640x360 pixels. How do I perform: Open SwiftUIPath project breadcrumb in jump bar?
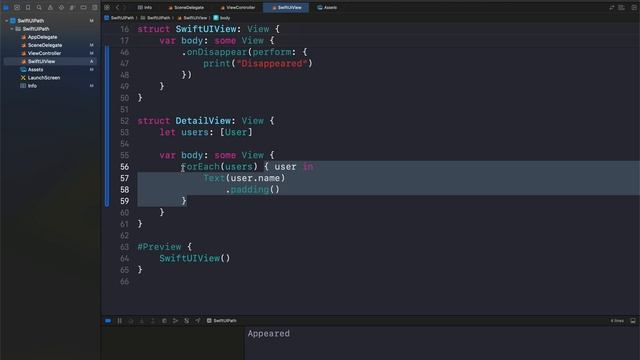(x=119, y=18)
